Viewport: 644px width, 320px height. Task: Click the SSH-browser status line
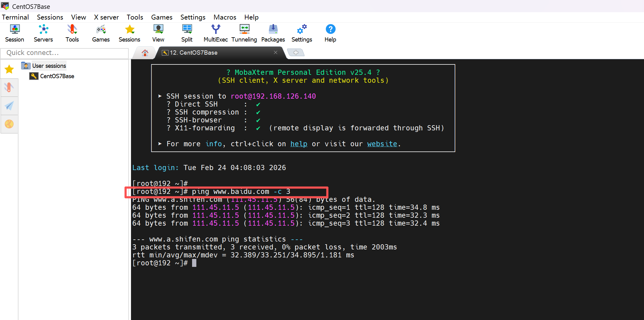pos(214,120)
